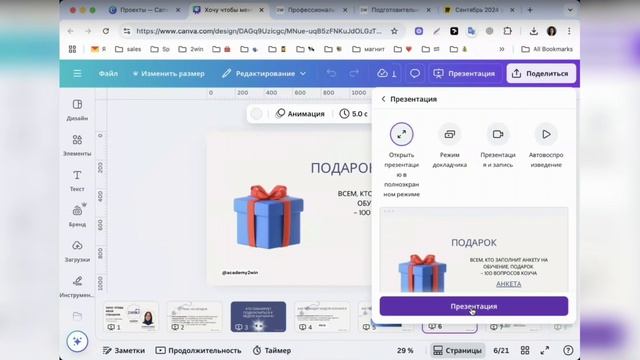Open a new browser tab
Image resolution: width=640 pixels, height=360 pixels.
[530, 10]
